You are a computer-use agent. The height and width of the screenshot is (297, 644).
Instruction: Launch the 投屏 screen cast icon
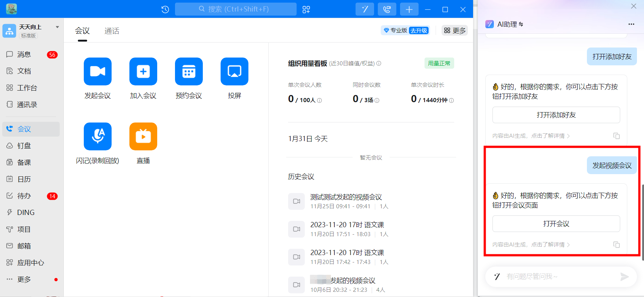coord(234,71)
